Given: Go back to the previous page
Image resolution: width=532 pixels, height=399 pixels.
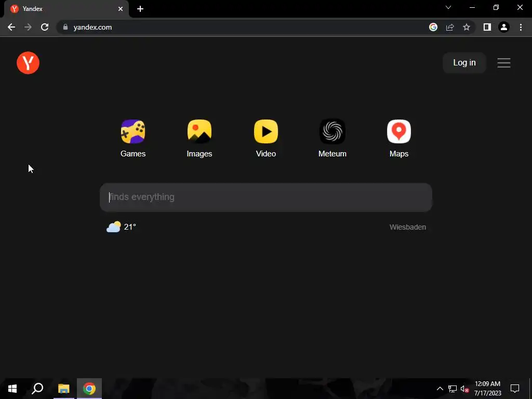Looking at the screenshot, I should click(x=11, y=27).
